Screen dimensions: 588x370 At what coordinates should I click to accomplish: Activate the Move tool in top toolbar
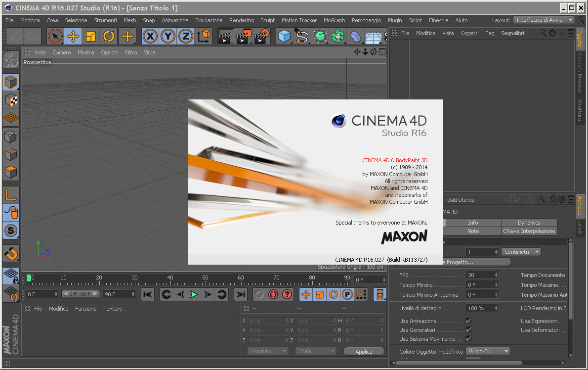click(x=73, y=37)
